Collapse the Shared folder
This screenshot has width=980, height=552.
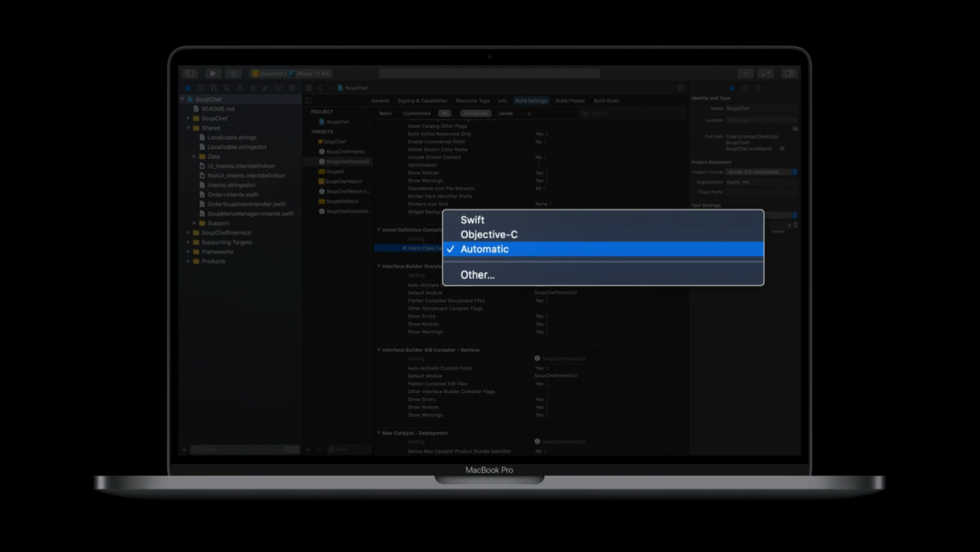point(188,127)
